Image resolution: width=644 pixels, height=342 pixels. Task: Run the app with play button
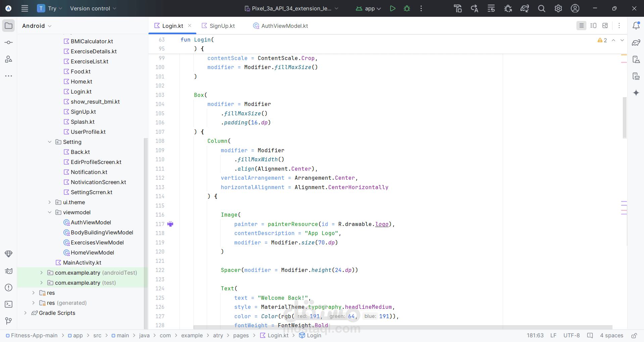(x=392, y=8)
